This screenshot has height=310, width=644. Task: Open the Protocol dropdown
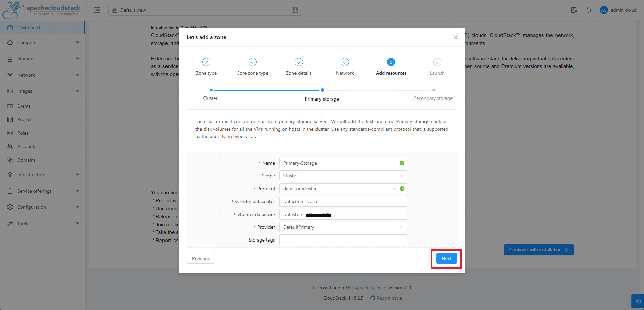point(343,189)
